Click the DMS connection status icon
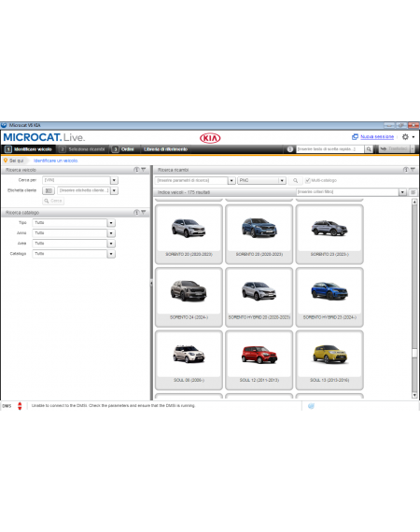The height and width of the screenshot is (532, 420). [20, 406]
